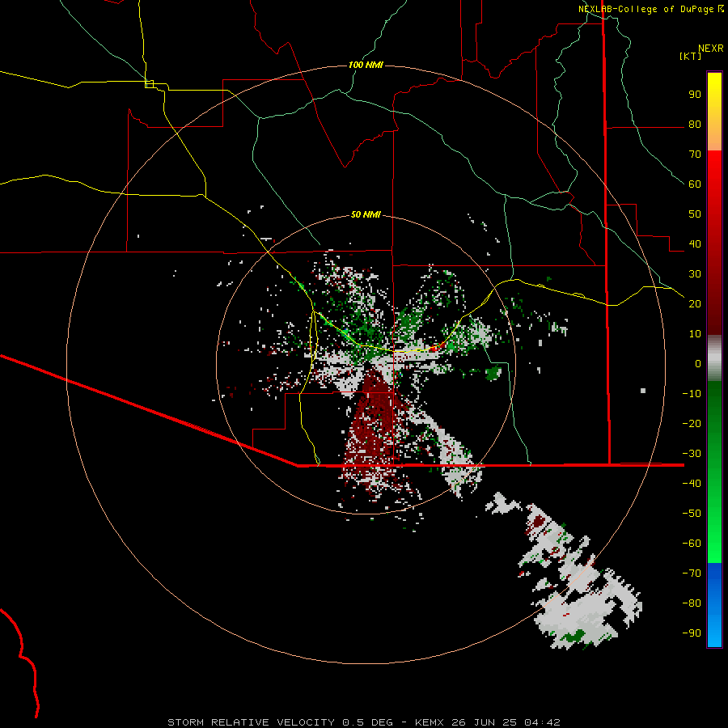Viewport: 728px width, 728px height.
Task: Click the 20 value on the velocity scale
Action: (x=695, y=304)
